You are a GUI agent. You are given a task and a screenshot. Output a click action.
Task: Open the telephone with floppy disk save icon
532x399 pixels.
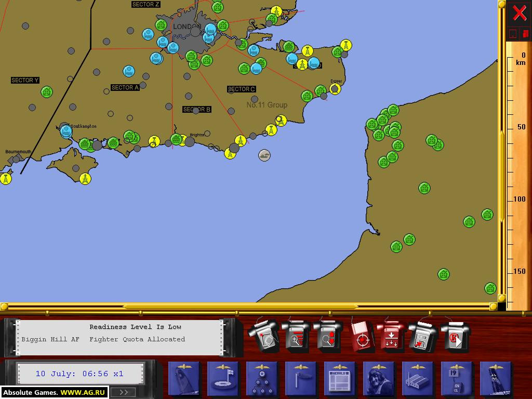(423, 336)
